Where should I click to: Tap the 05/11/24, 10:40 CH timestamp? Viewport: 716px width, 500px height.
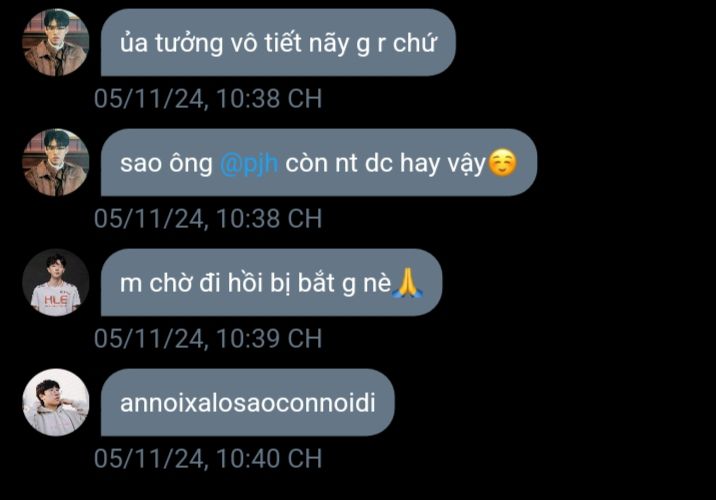tap(208, 458)
